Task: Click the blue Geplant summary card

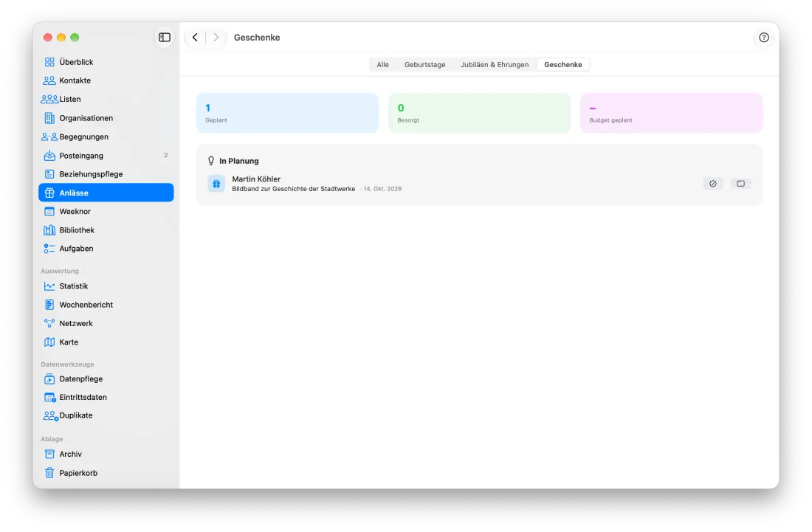Action: pyautogui.click(x=287, y=114)
